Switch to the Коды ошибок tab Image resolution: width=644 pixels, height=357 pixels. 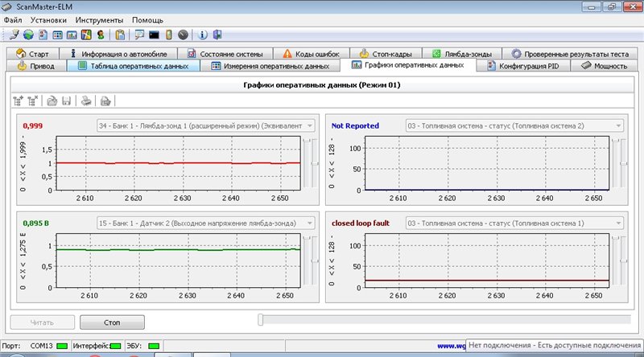(312, 54)
